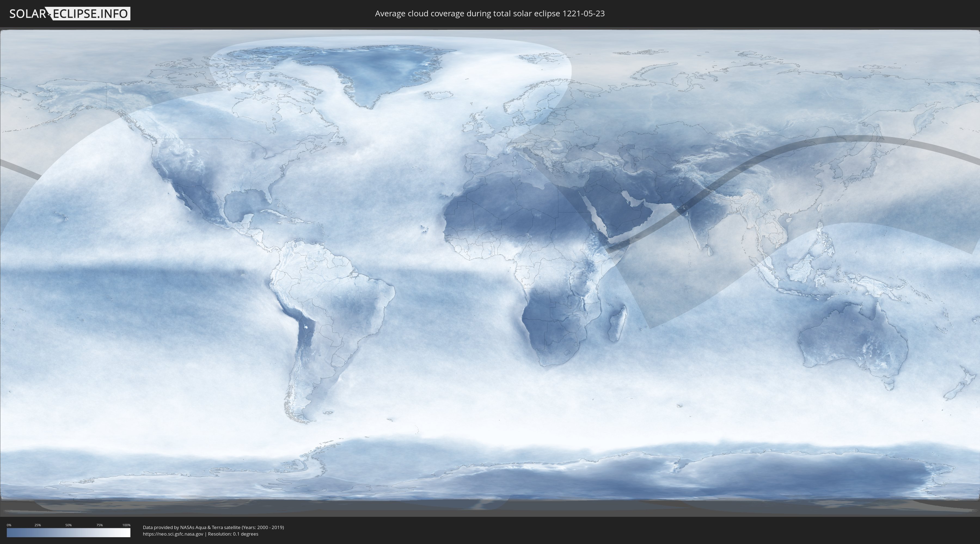Click the '75%' legend label
The height and width of the screenshot is (544, 980).
pyautogui.click(x=99, y=525)
